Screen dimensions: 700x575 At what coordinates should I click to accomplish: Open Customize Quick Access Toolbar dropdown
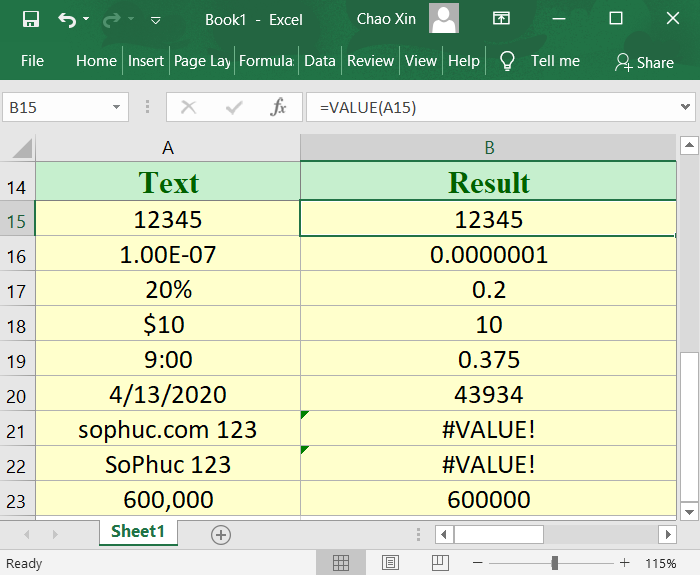pos(155,20)
